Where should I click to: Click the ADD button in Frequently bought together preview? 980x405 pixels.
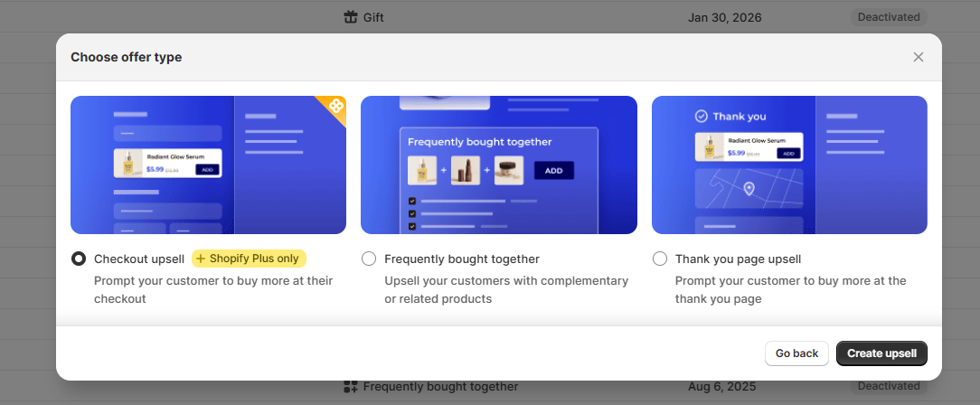(553, 170)
